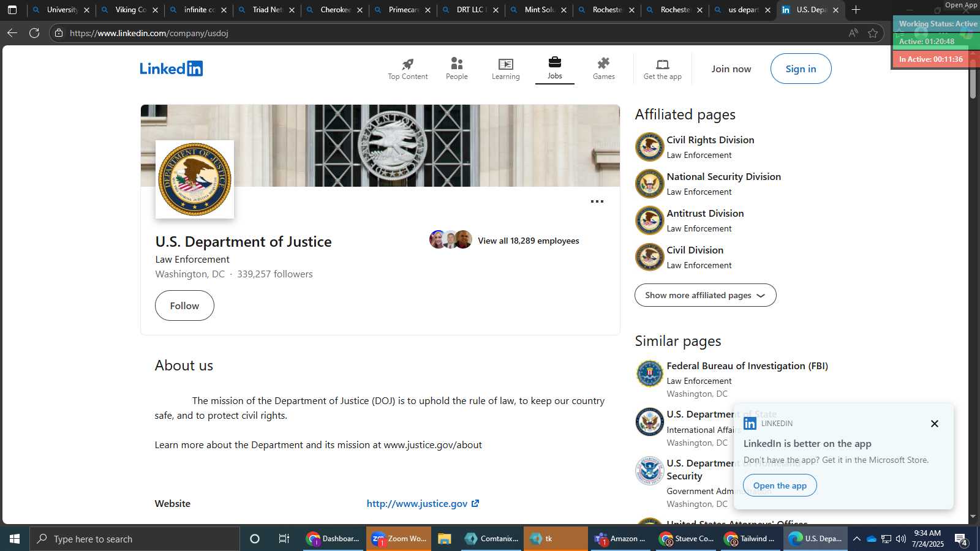Open the Antitrust Division page

[705, 214]
